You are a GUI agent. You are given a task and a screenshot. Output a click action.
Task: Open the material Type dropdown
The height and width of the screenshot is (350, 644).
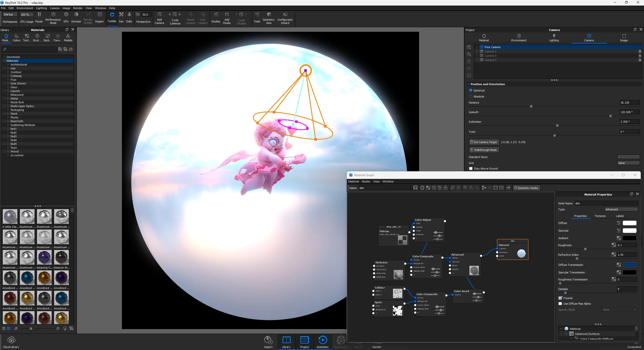coord(621,209)
